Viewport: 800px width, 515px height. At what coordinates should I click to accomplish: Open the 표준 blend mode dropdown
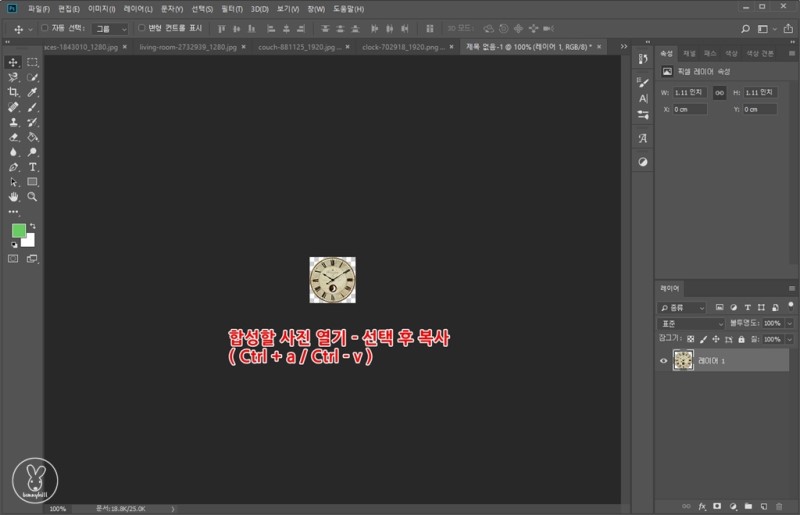click(x=691, y=324)
